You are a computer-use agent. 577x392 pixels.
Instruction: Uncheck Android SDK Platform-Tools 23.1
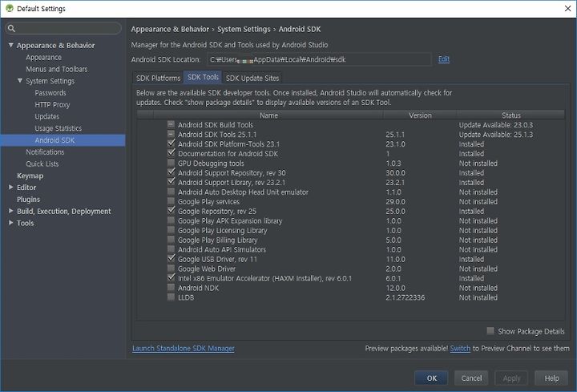pos(171,143)
